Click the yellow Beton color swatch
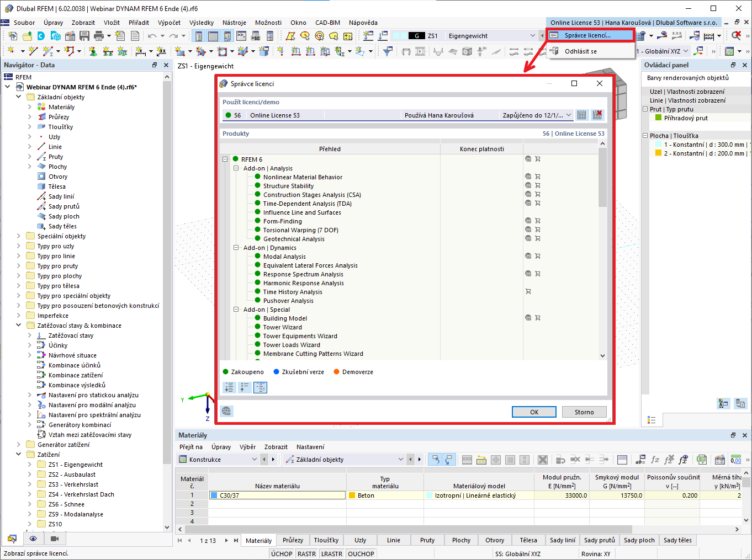The image size is (752, 560). [x=352, y=495]
